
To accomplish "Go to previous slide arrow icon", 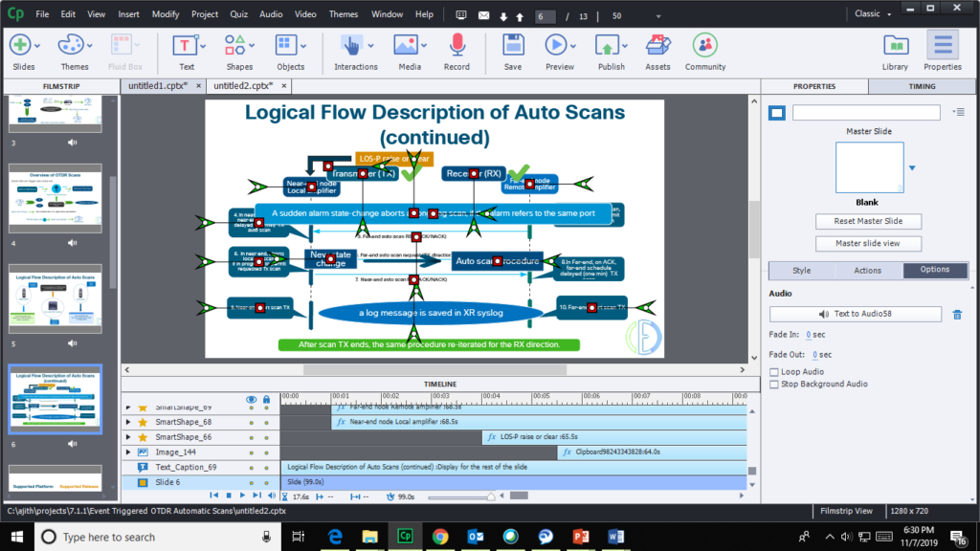I will coord(520,16).
